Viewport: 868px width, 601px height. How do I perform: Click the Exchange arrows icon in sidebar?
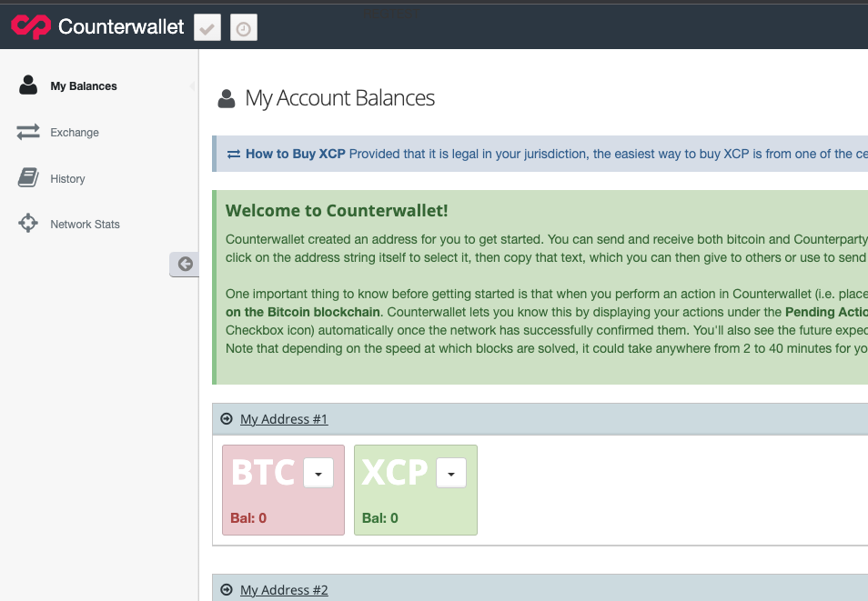pos(28,132)
